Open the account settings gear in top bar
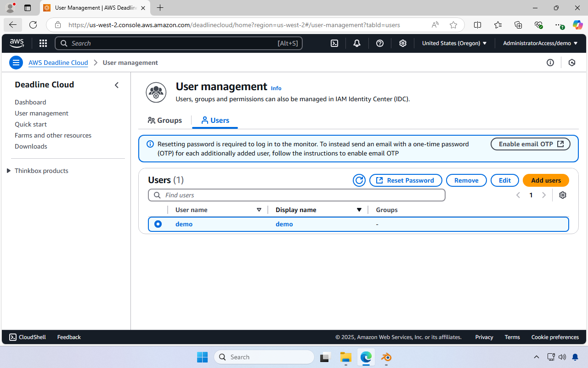 pos(403,43)
